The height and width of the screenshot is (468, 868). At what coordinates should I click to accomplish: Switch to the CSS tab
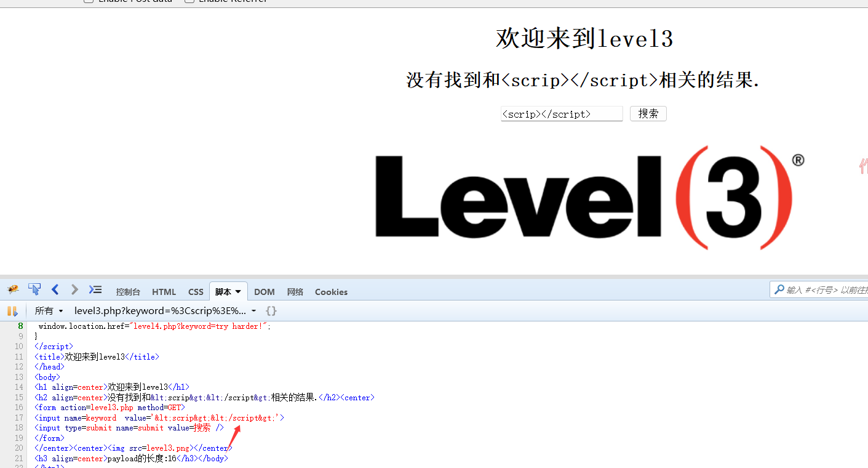point(196,292)
